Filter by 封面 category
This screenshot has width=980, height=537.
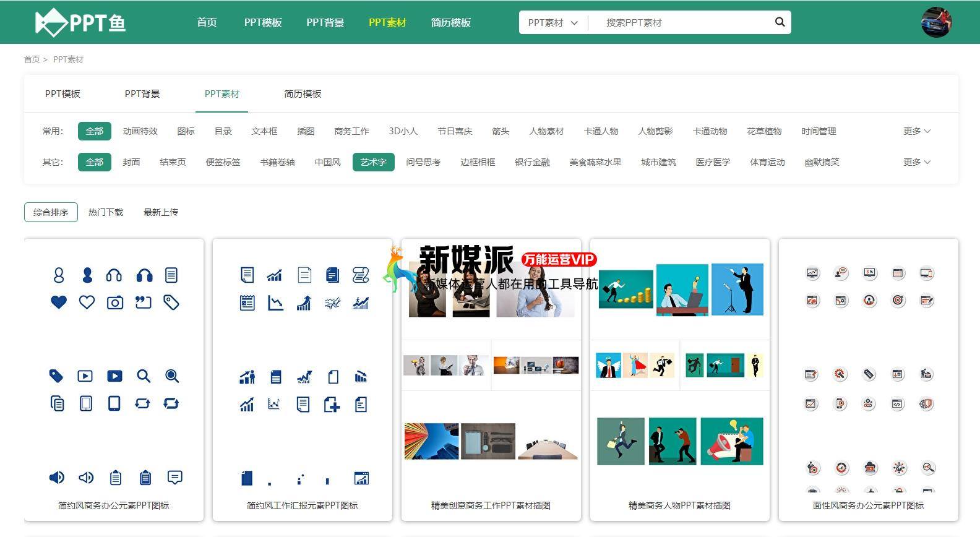point(131,162)
